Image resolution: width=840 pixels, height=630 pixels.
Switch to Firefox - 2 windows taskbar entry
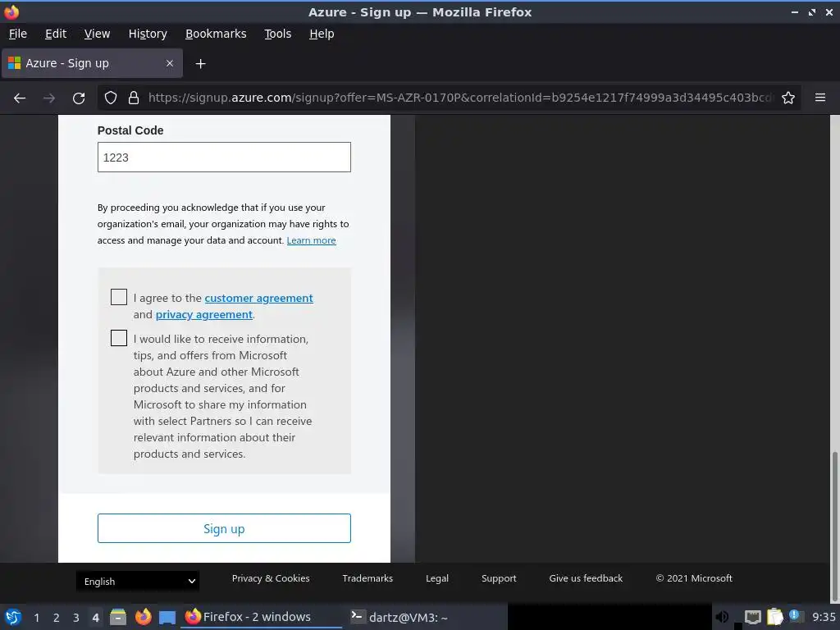point(262,617)
